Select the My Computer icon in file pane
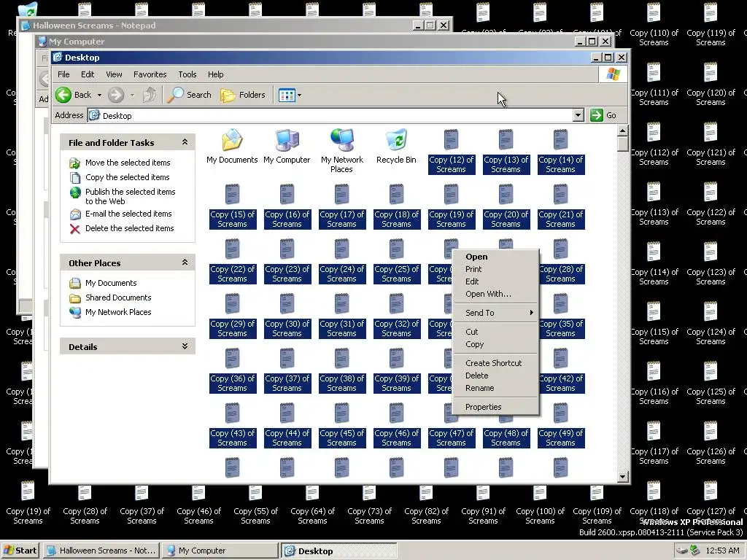 coord(287,140)
